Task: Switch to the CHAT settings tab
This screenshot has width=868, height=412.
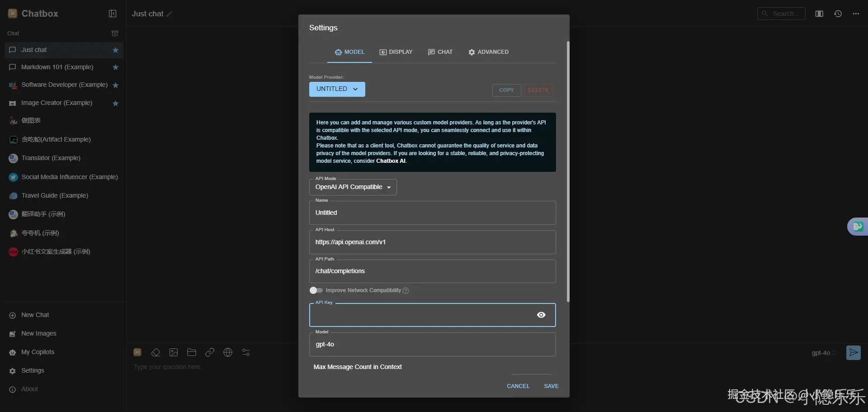Action: [440, 52]
